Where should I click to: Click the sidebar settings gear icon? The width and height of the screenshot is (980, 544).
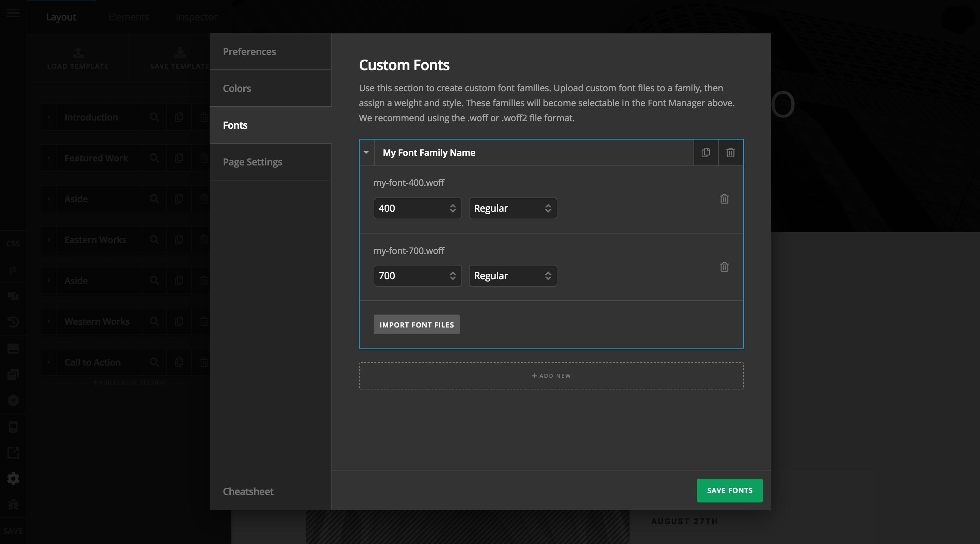pos(13,479)
